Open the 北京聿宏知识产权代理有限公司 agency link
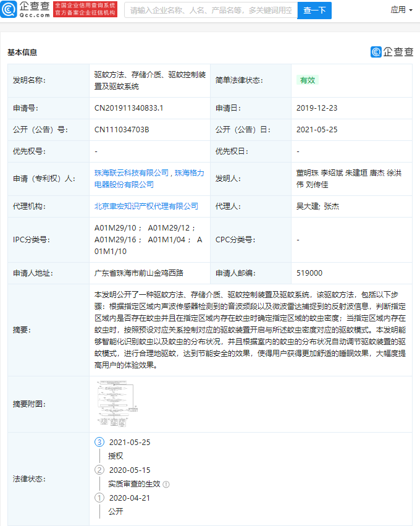 click(x=146, y=206)
